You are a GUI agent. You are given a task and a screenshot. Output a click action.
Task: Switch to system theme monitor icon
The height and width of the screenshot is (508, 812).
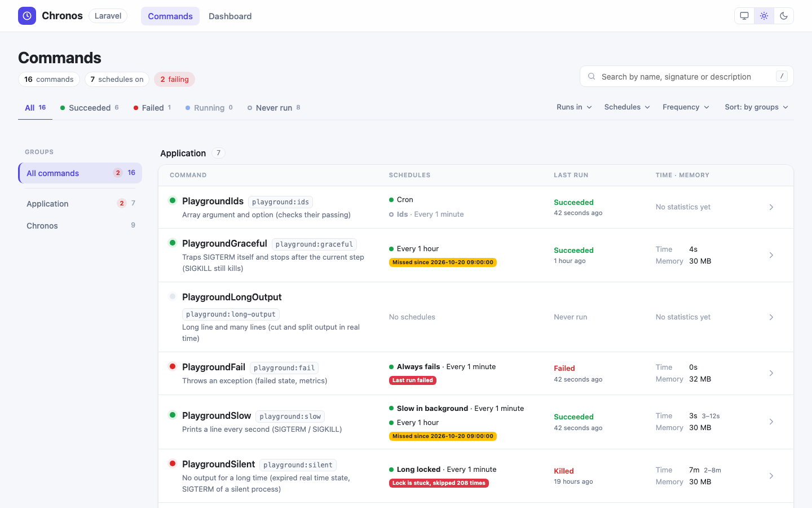[x=744, y=16]
